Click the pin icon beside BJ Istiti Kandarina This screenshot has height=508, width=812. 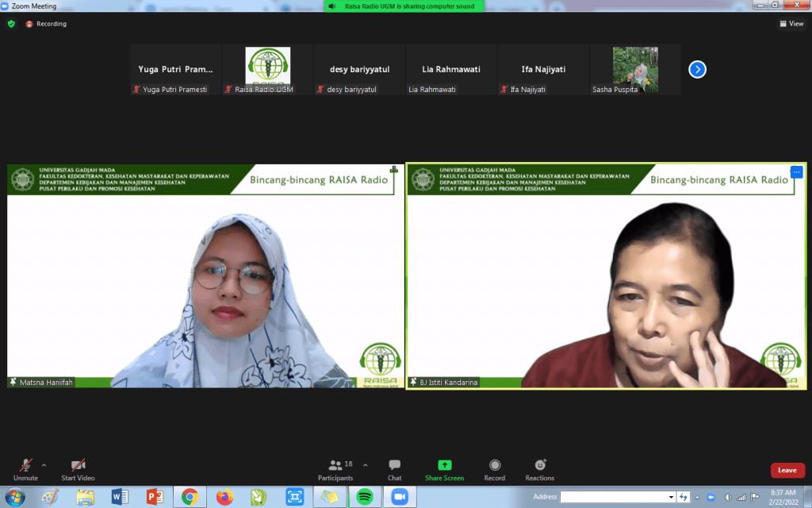point(413,382)
